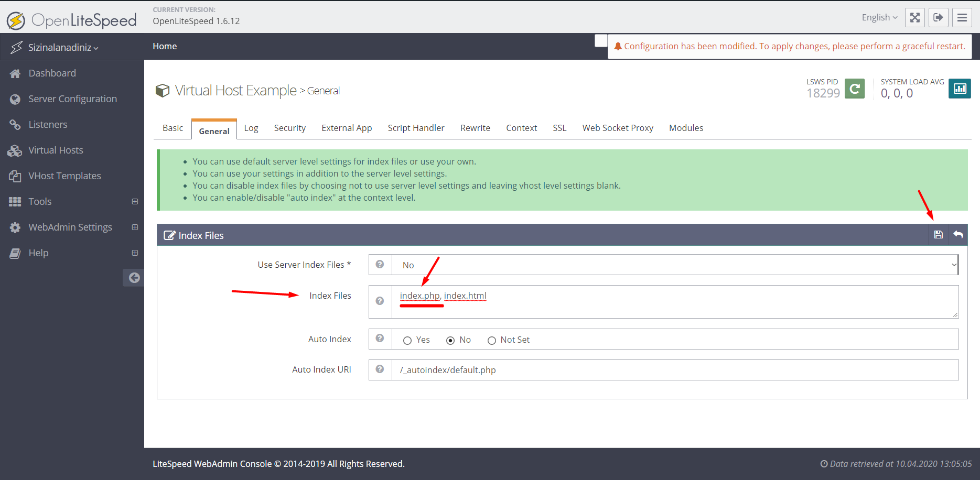Click the Home breadcrumb link

click(x=165, y=46)
